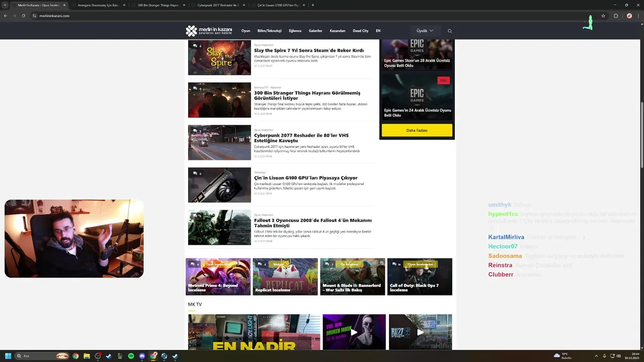Switch site language via EN
Viewport: 644px width, 362px height.
click(378, 31)
